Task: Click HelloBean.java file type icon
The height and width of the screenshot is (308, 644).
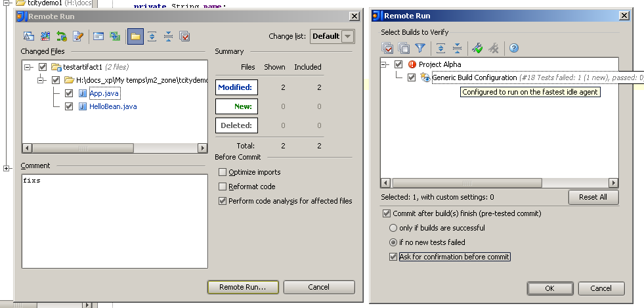Action: [83, 107]
